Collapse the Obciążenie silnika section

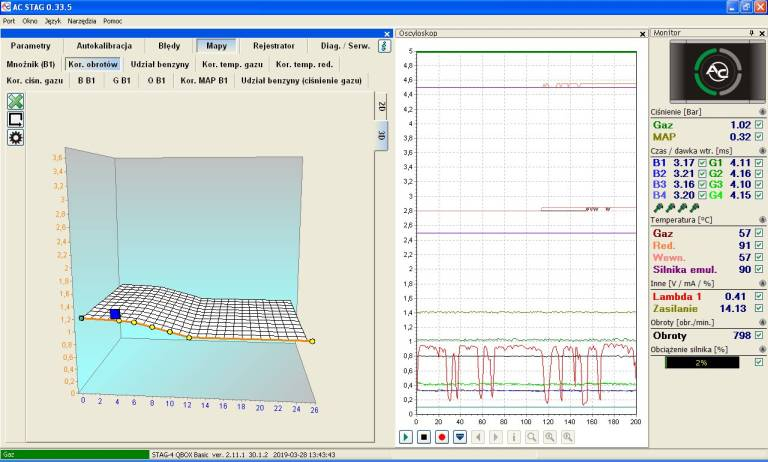point(762,349)
